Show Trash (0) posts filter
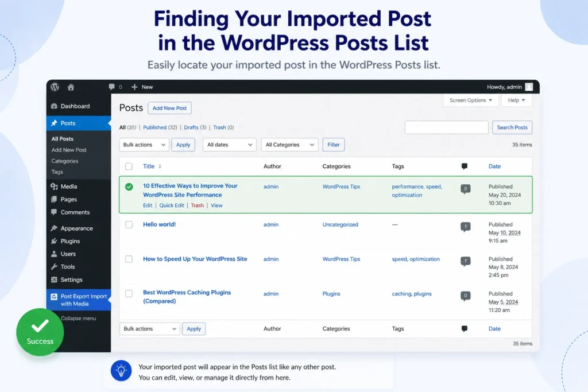588x392 pixels. point(223,127)
